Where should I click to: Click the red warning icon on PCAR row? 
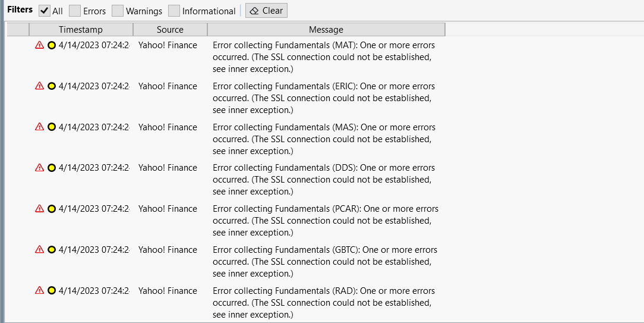[x=39, y=209]
